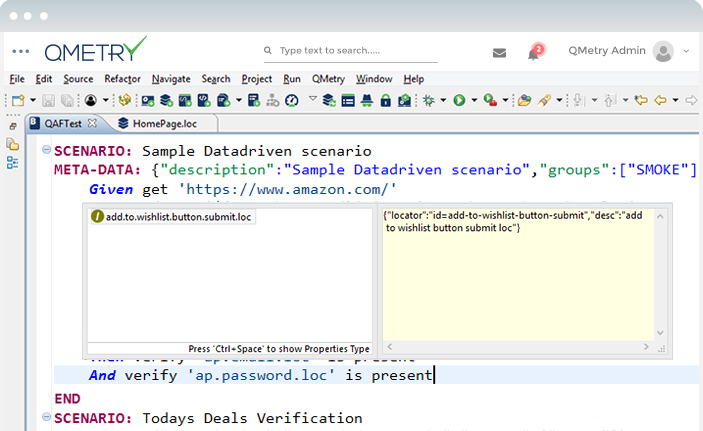Run with the green play icon

(459, 100)
